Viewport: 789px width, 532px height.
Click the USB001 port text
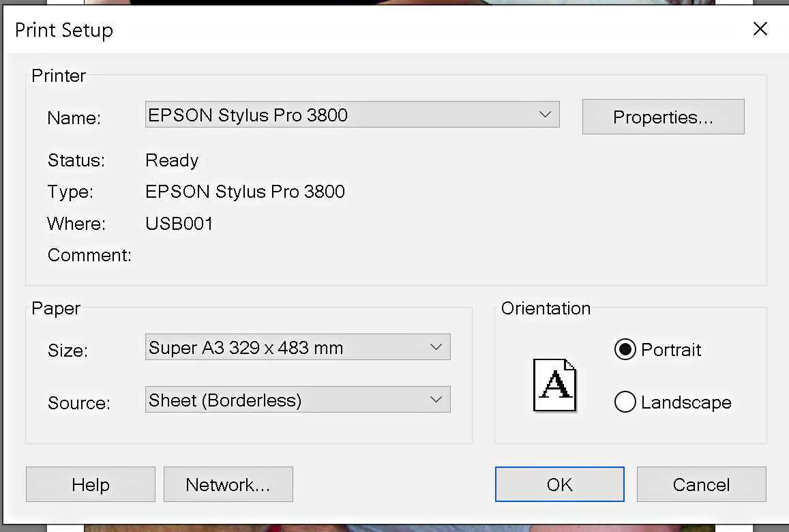(x=179, y=224)
